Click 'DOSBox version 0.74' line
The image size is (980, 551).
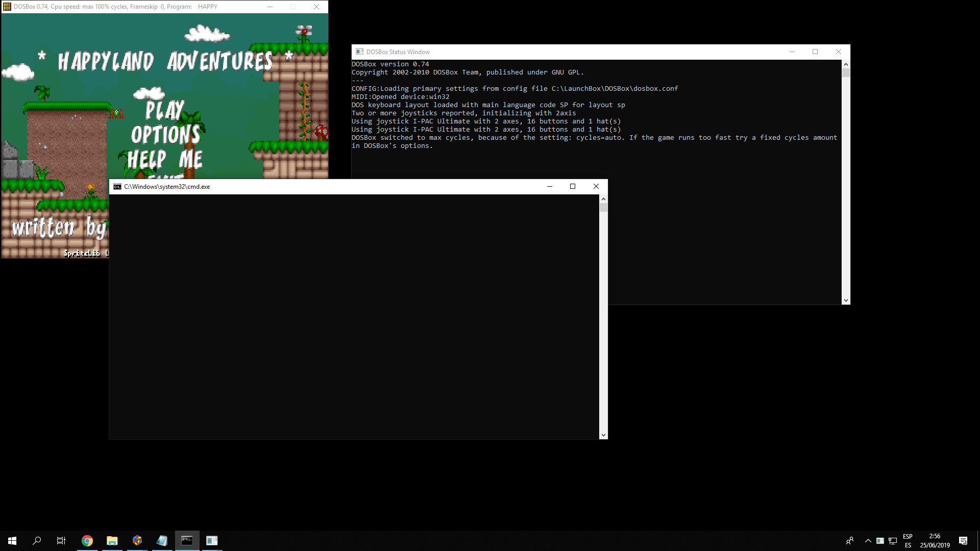coord(390,64)
